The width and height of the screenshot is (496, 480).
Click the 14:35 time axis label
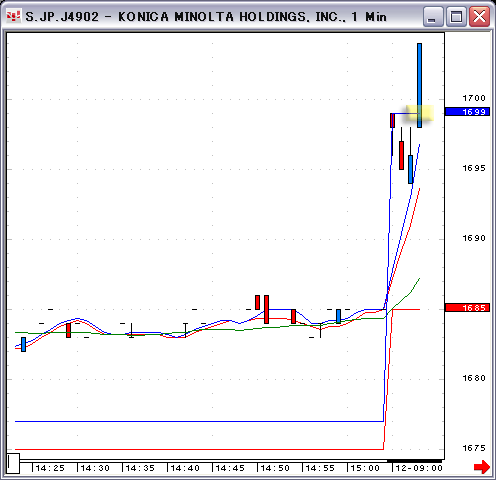140,468
